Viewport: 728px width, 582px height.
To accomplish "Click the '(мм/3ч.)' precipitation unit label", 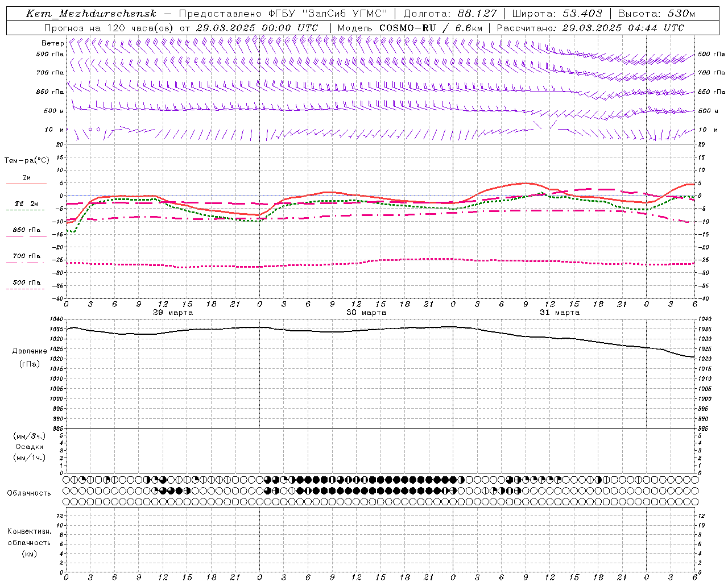I will click(30, 436).
